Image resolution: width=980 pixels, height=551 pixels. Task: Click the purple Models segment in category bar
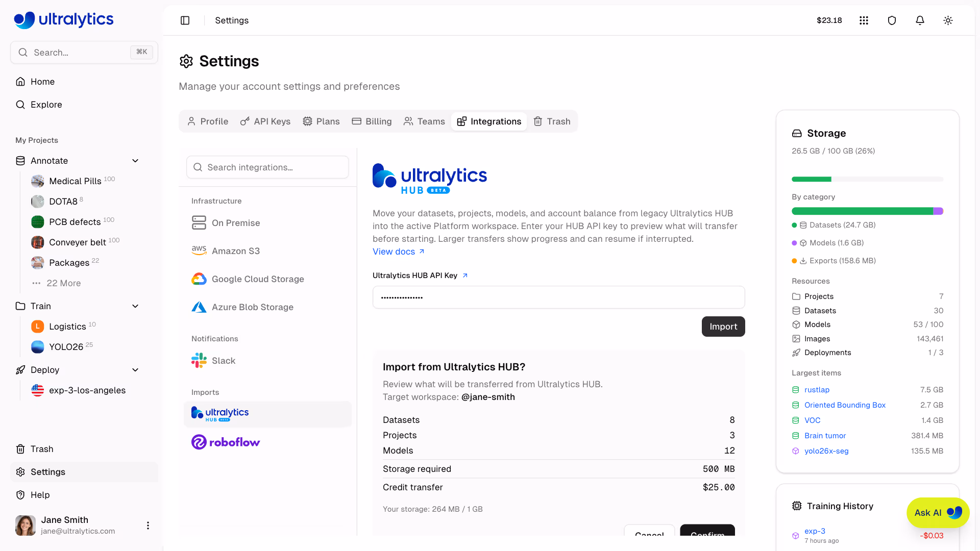click(x=938, y=211)
